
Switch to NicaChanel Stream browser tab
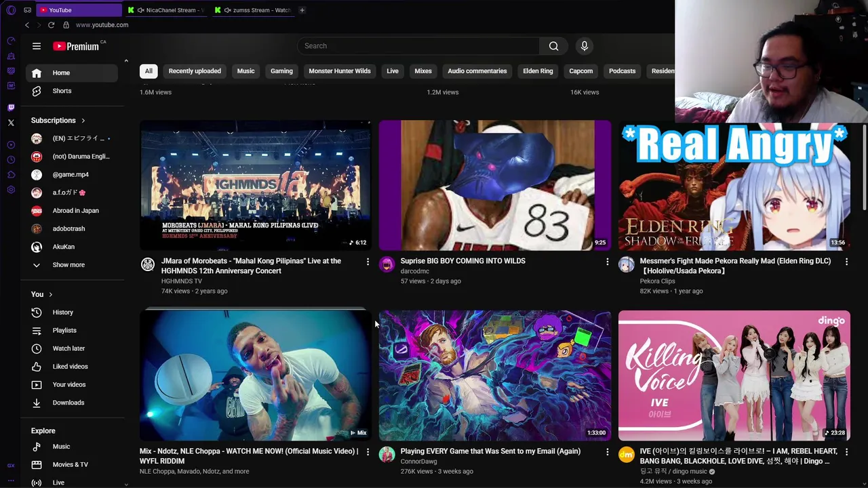166,10
